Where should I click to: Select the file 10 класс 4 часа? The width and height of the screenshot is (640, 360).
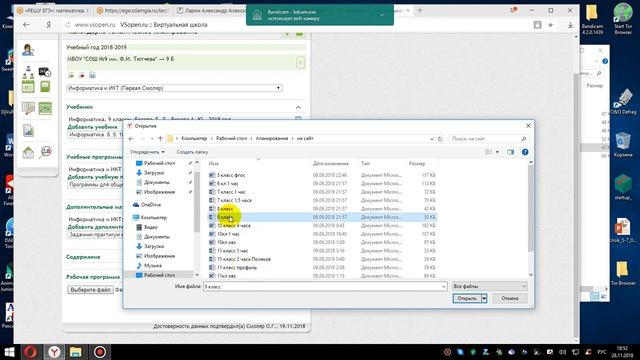click(x=233, y=225)
